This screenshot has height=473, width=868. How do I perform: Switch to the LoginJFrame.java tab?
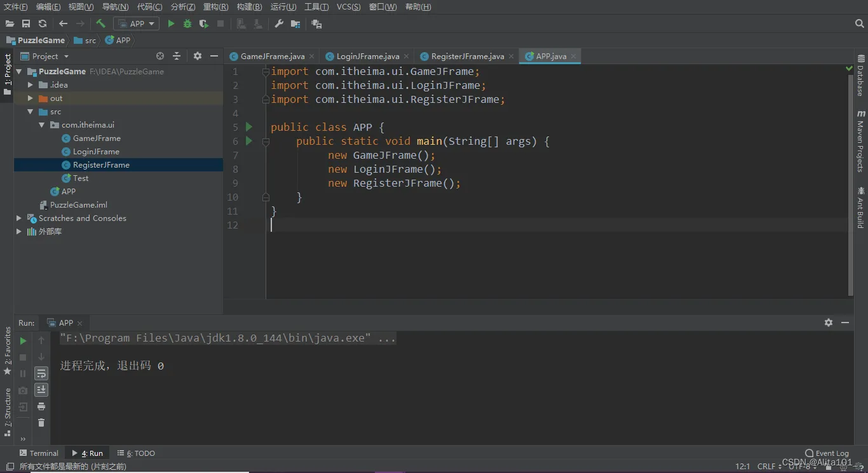pos(367,56)
